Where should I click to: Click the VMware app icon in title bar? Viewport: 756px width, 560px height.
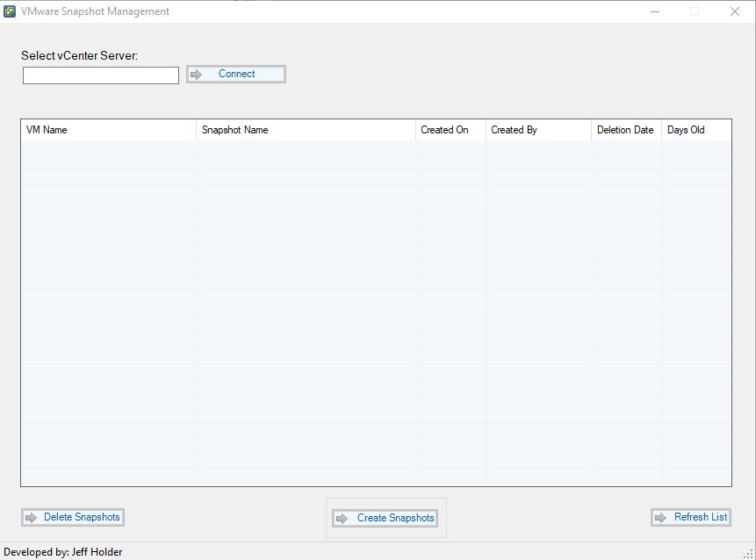coord(10,11)
